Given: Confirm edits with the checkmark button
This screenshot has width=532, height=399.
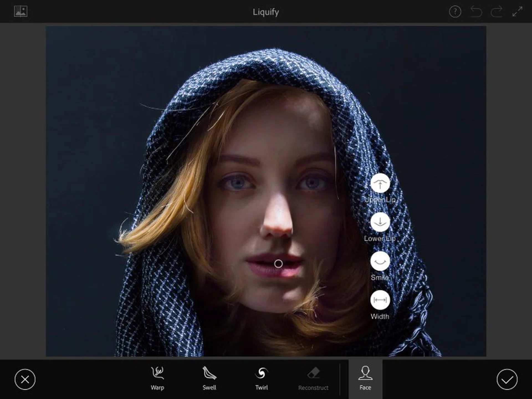Looking at the screenshot, I should point(507,380).
